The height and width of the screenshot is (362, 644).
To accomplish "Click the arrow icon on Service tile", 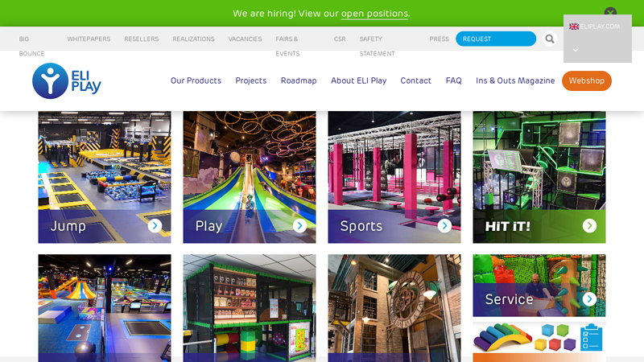I will click(x=589, y=299).
